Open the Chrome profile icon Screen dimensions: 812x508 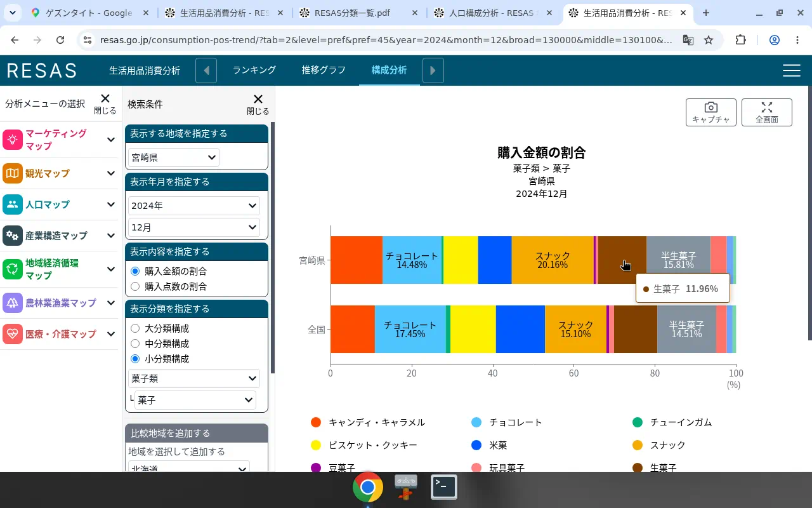[x=774, y=40]
